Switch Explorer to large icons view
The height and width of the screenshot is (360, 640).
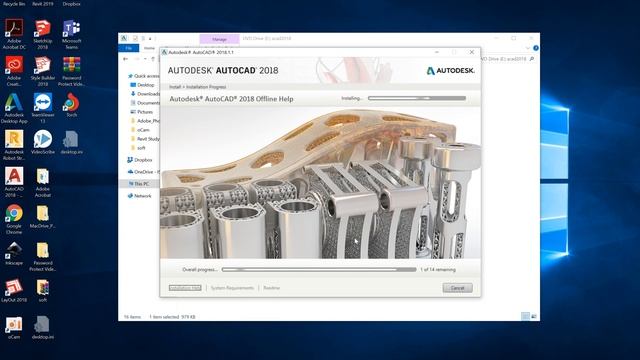(533, 316)
